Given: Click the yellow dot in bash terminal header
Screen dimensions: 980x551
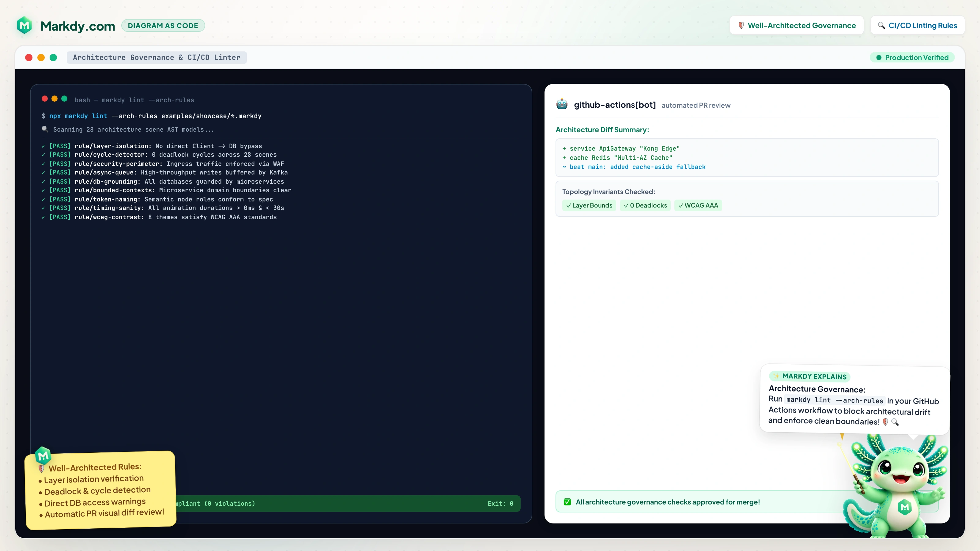Looking at the screenshot, I should 55,99.
